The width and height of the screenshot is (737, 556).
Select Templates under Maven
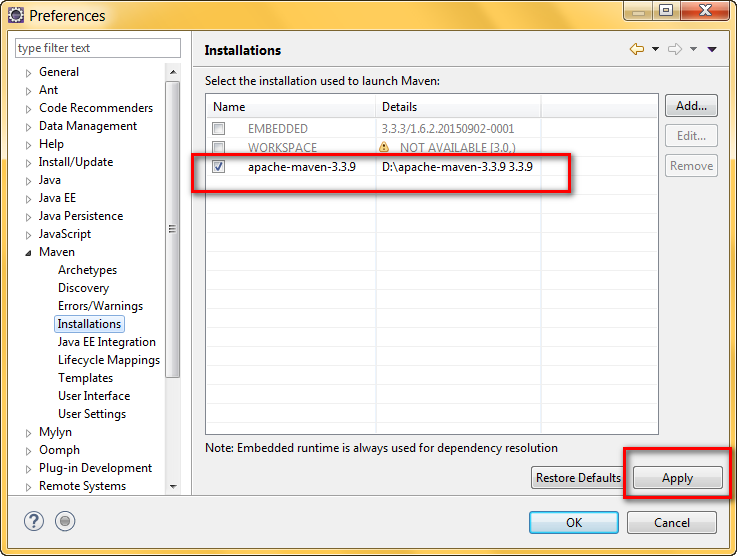pos(86,378)
